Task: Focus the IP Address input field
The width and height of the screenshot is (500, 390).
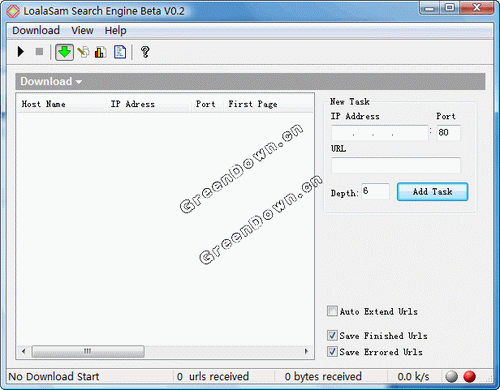Action: click(x=380, y=133)
